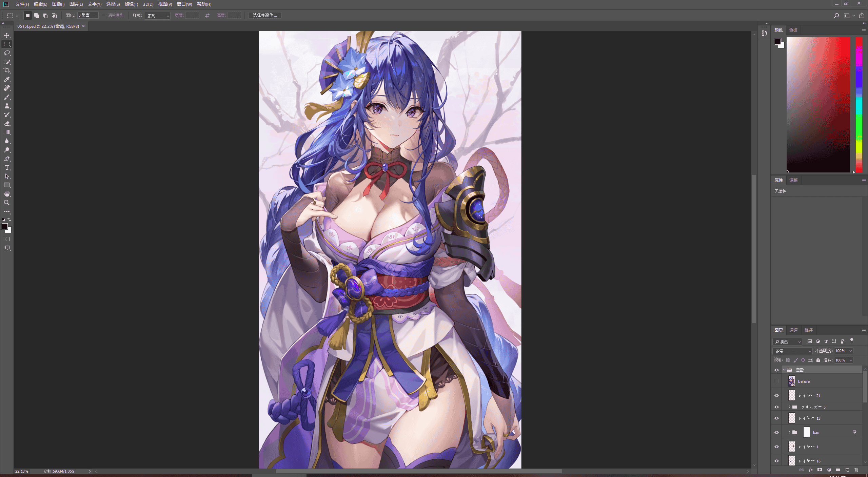The height and width of the screenshot is (477, 868).
Task: Click the search icon in the options bar
Action: pos(836,16)
